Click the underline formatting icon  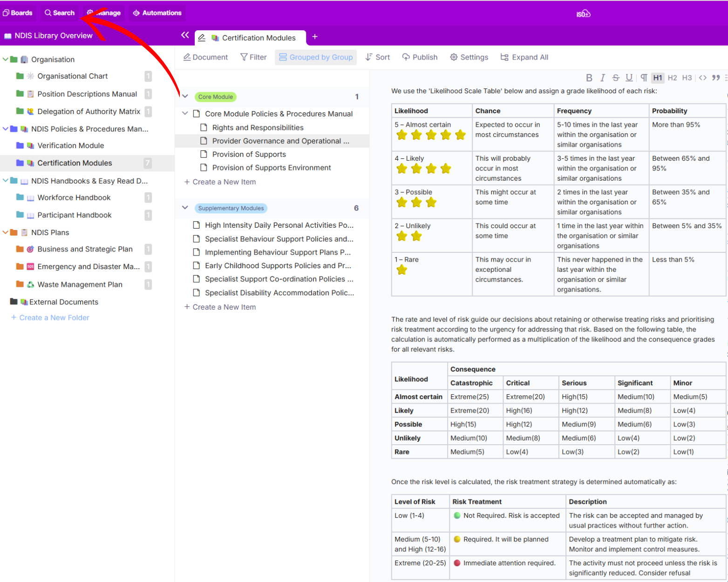click(x=629, y=78)
